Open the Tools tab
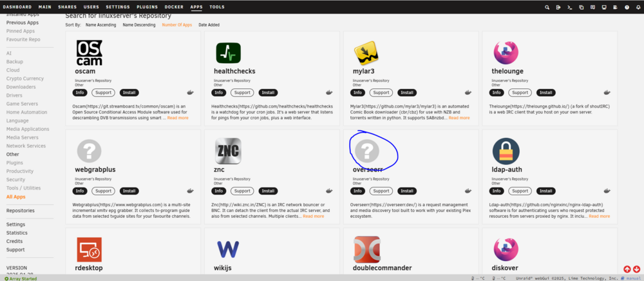The image size is (644, 281). [x=217, y=7]
